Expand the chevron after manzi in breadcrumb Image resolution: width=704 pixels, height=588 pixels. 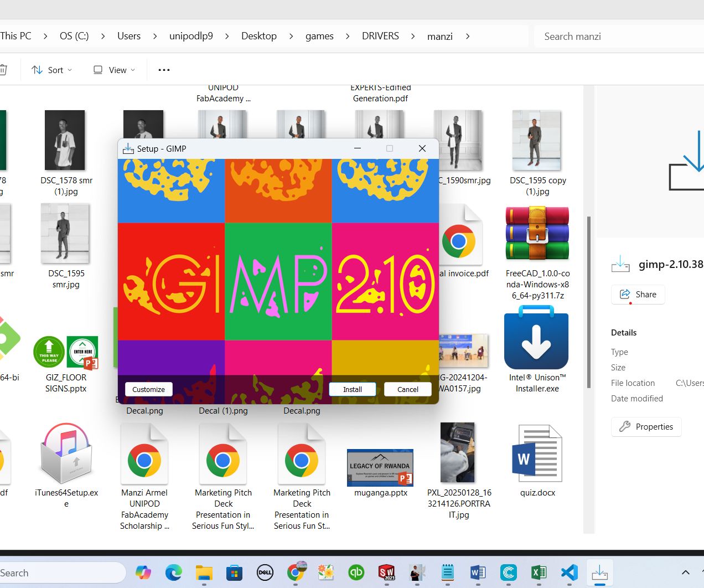[468, 36]
